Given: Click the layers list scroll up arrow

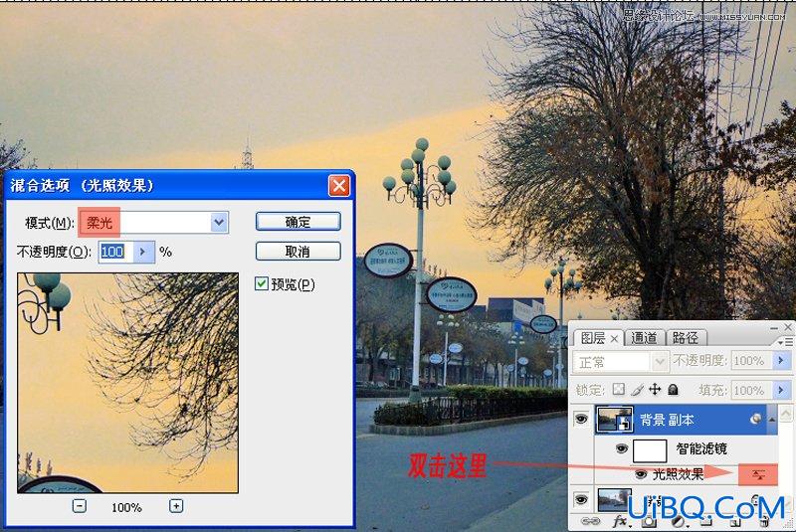Looking at the screenshot, I should click(x=785, y=414).
